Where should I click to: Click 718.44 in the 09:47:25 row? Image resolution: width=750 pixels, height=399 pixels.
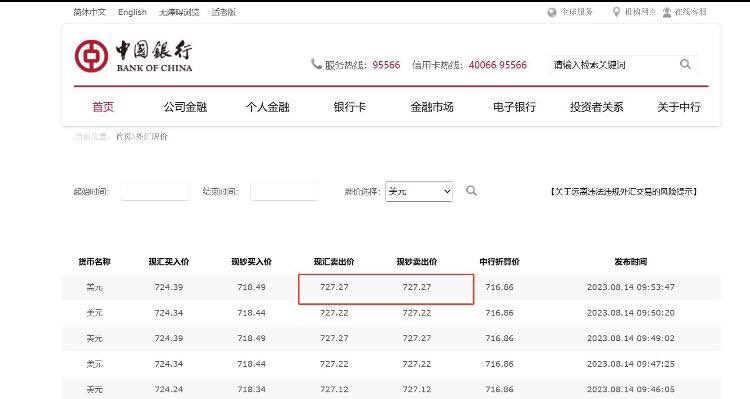pyautogui.click(x=251, y=364)
